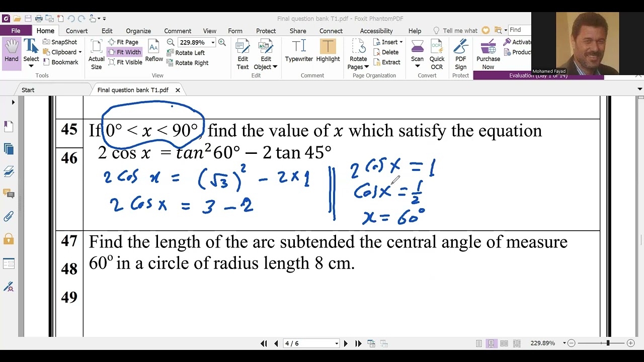Image resolution: width=644 pixels, height=362 pixels.
Task: Select Fit Visible view
Action: pos(125,62)
